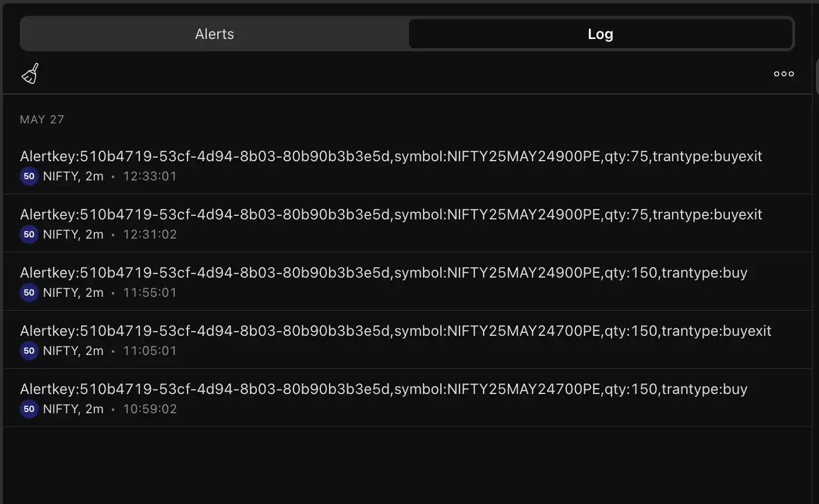Open the three-dots more options menu
The width and height of the screenshot is (819, 504).
pyautogui.click(x=783, y=74)
